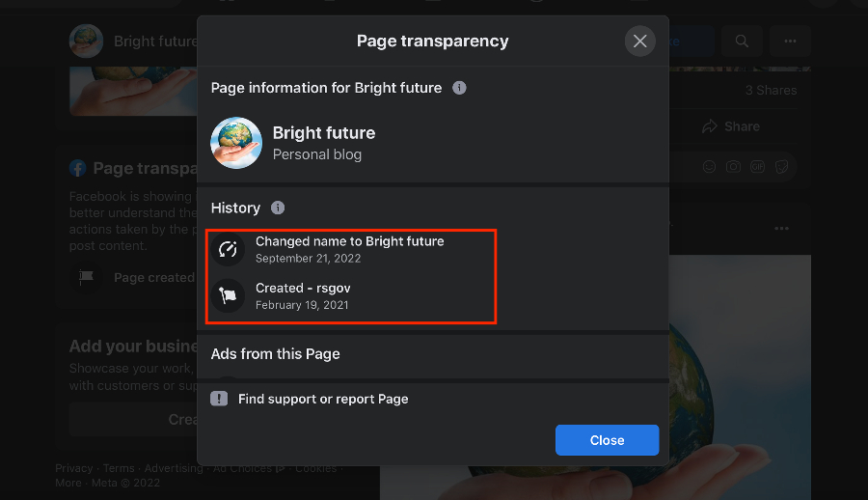Image resolution: width=868 pixels, height=500 pixels.
Task: Click the Share arrow button on the post
Action: point(730,126)
